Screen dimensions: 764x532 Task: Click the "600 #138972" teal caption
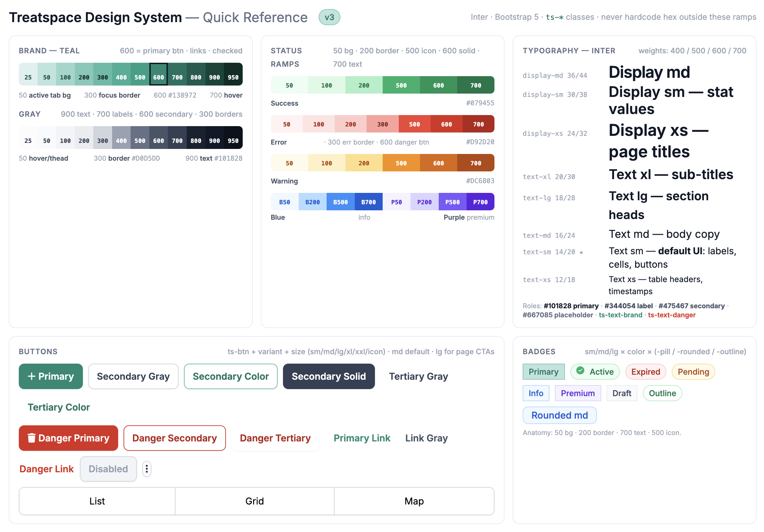point(175,95)
